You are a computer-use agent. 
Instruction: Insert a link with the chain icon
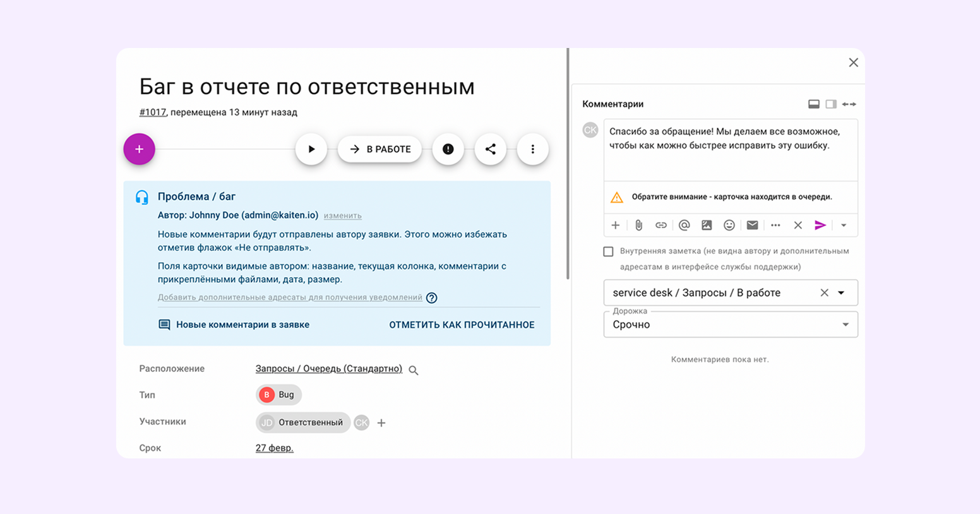[661, 225]
